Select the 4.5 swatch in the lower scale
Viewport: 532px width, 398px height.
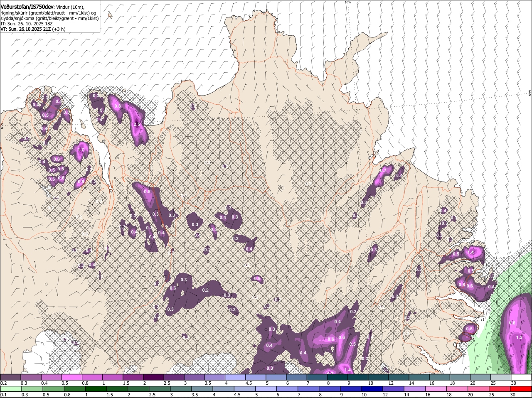click(245, 389)
